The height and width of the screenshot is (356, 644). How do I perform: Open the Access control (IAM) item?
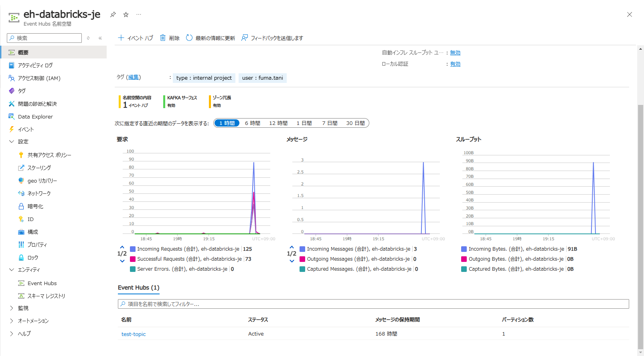39,78
